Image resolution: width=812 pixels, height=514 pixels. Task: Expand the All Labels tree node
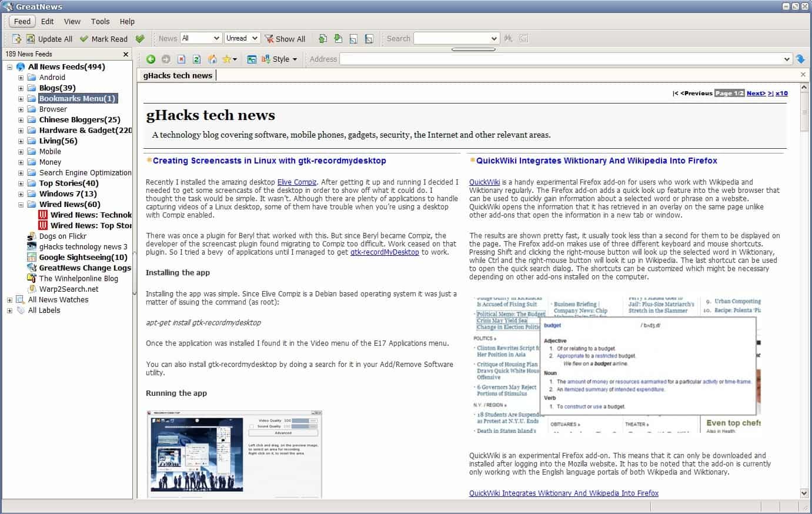click(9, 311)
